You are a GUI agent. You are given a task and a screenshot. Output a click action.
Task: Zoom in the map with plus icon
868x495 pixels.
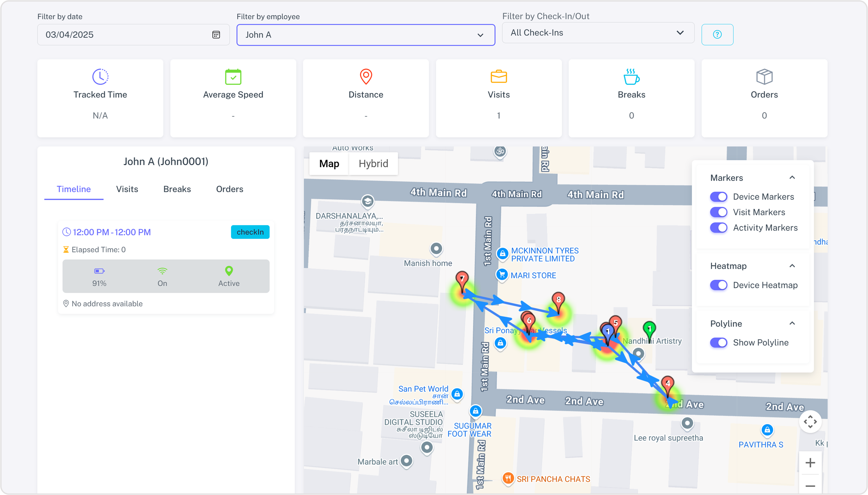coord(810,463)
